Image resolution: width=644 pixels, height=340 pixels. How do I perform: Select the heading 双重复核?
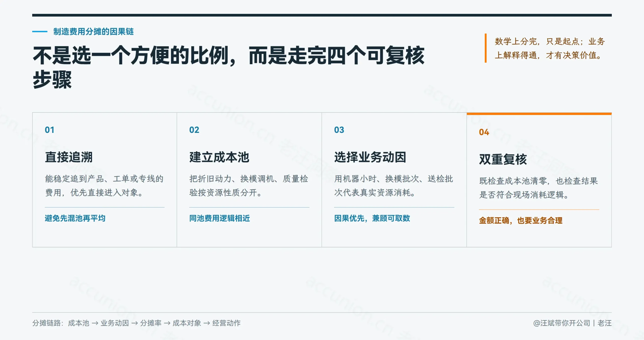tap(503, 160)
